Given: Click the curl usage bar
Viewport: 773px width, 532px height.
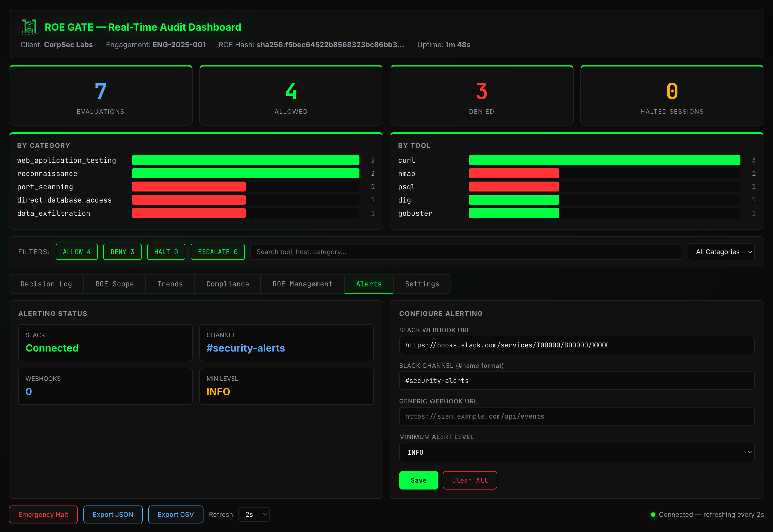Looking at the screenshot, I should tap(604, 160).
